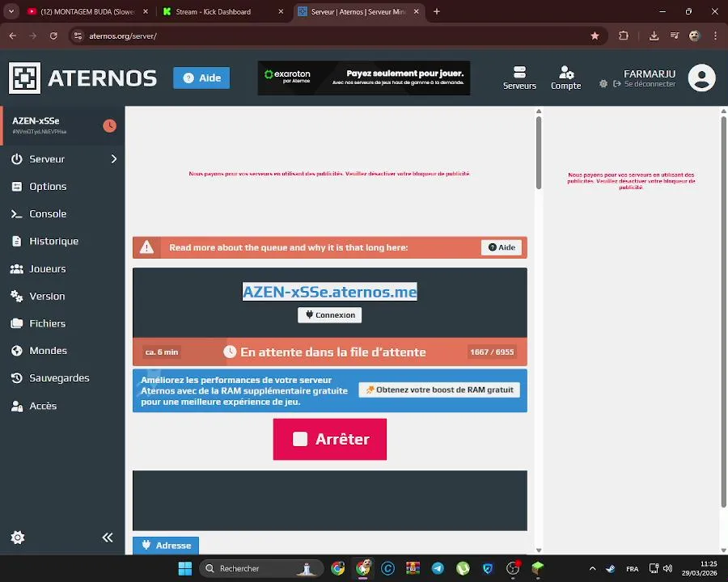Click the Adresse button
728x582 pixels.
click(166, 546)
